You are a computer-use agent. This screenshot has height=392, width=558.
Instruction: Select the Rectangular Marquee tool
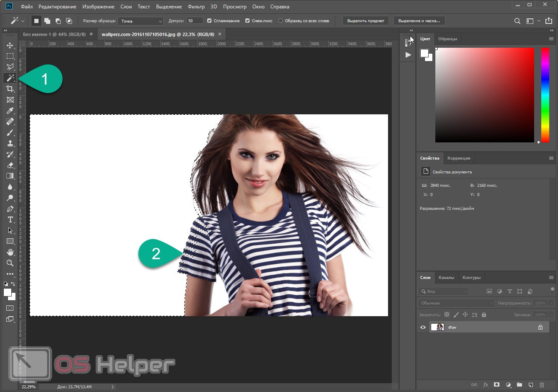(10, 56)
